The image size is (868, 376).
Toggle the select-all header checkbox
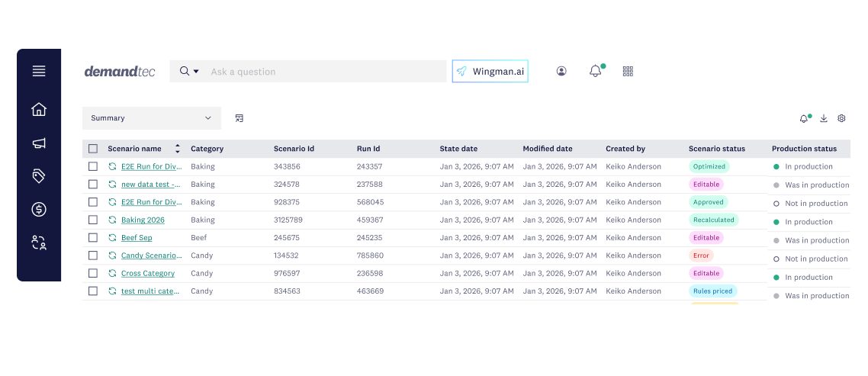(93, 149)
